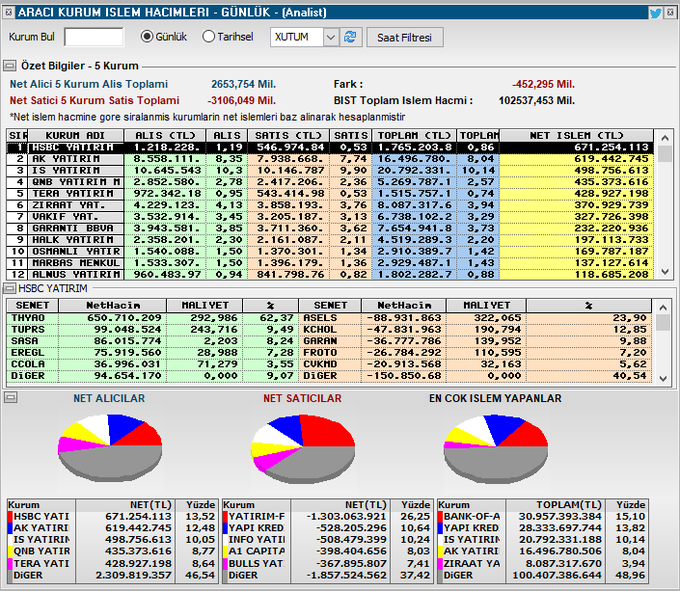Click ZIRAAT YA row in top traders table
Image resolution: width=680 pixels, height=591 pixels.
(x=543, y=564)
